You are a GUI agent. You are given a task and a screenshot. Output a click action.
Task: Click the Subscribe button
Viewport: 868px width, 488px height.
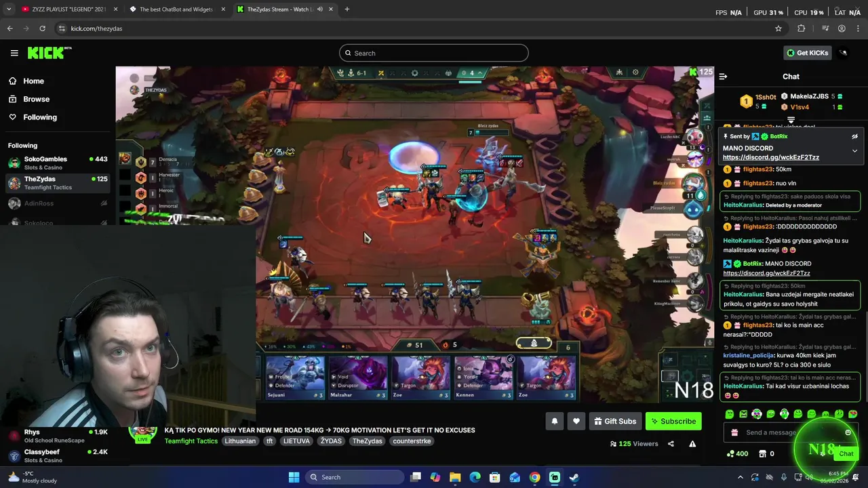click(x=673, y=421)
